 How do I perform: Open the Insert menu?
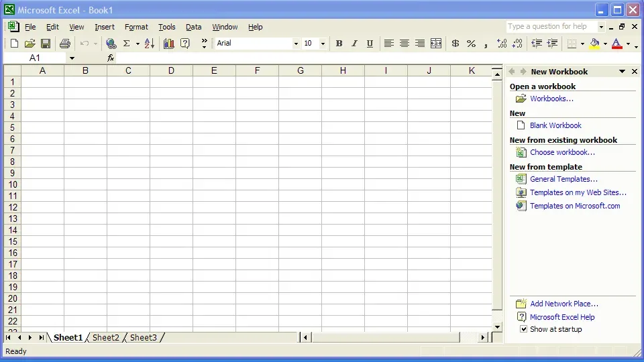(105, 27)
